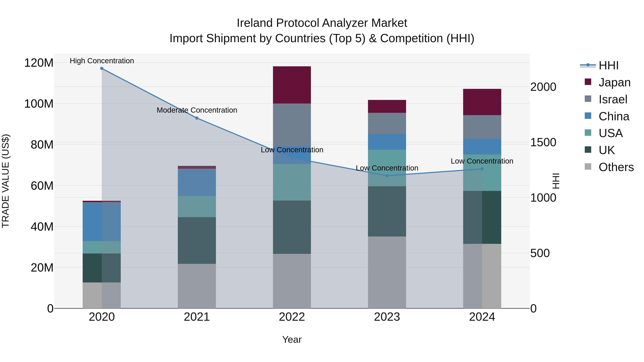
Task: Click the HHI line marker in legend
Action: [x=588, y=65]
